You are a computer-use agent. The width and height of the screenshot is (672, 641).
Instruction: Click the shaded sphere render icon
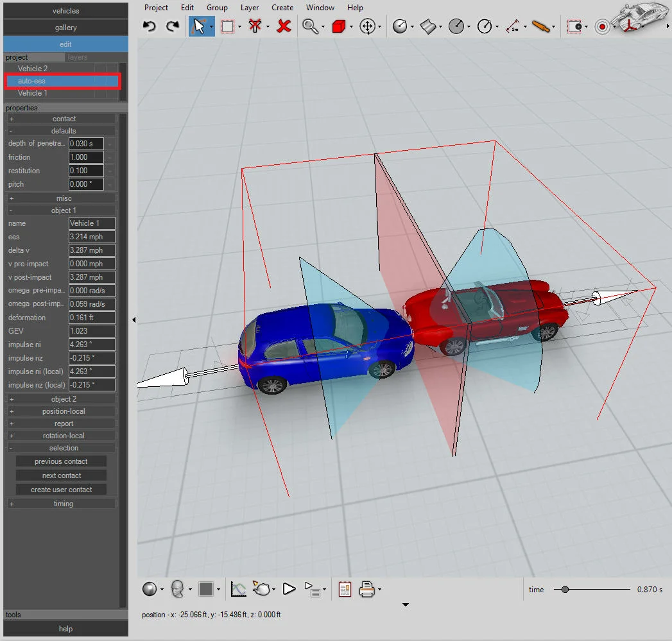point(150,589)
